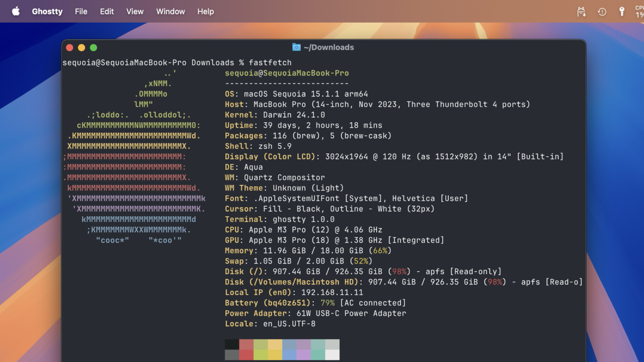Click the DE line Aqua
Viewport: 644px width, 362px height.
pos(244,167)
